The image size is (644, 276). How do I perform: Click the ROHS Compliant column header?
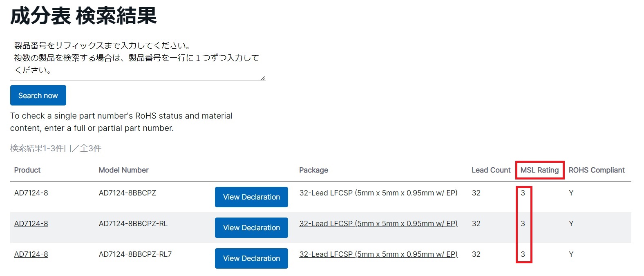[597, 170]
